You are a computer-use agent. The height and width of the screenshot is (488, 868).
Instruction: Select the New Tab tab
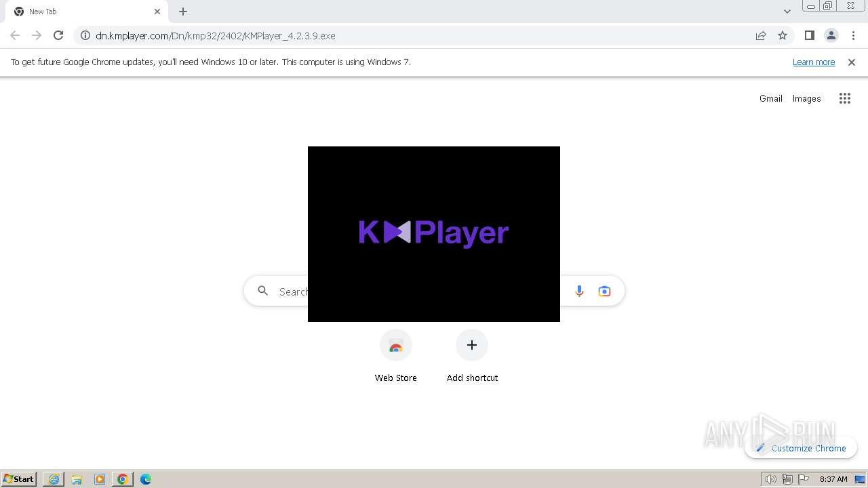pyautogui.click(x=87, y=12)
